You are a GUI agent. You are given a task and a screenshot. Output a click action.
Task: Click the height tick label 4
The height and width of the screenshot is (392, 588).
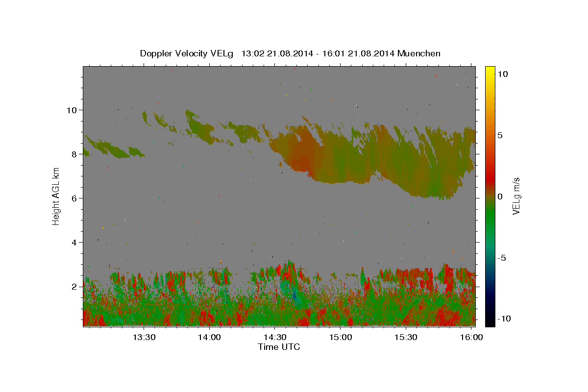pos(74,242)
